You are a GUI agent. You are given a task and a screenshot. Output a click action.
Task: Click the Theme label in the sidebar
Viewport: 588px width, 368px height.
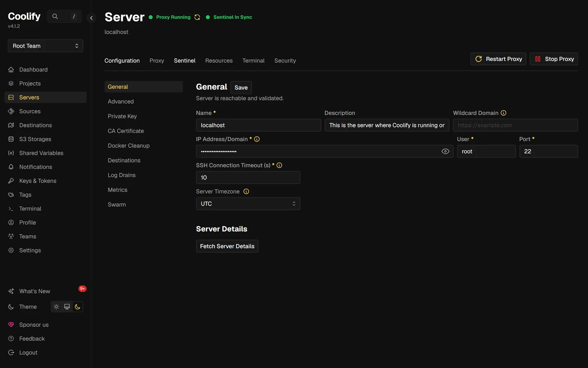tap(28, 307)
